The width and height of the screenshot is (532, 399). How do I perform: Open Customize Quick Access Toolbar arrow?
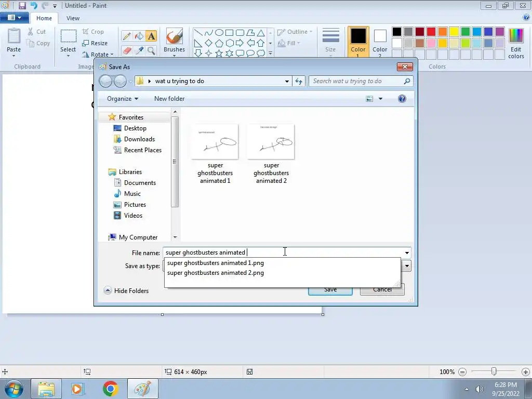(55, 6)
